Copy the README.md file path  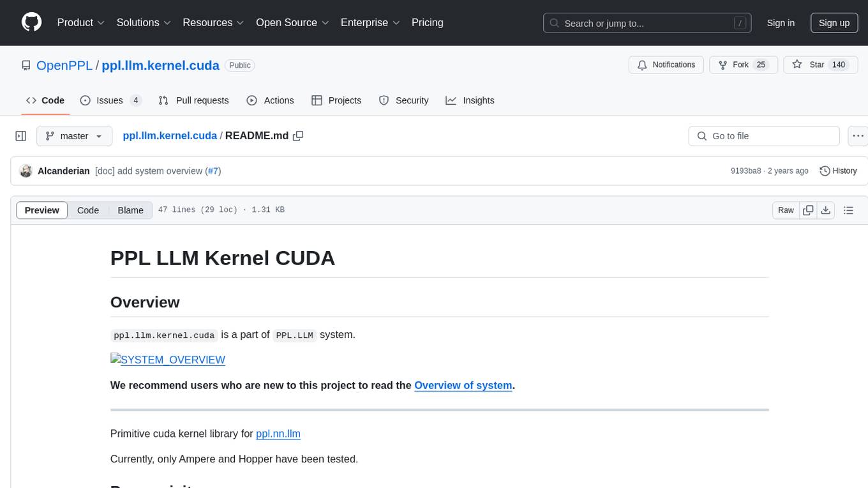[x=298, y=135]
